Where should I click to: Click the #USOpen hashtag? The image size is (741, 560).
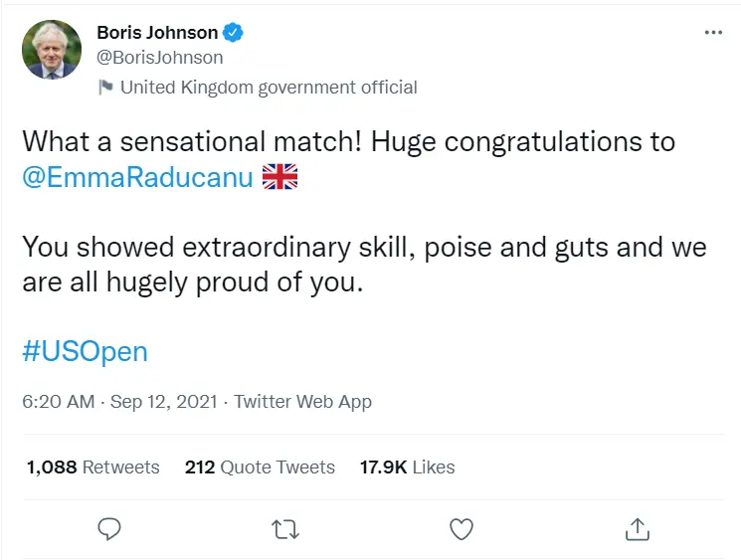[x=85, y=351]
